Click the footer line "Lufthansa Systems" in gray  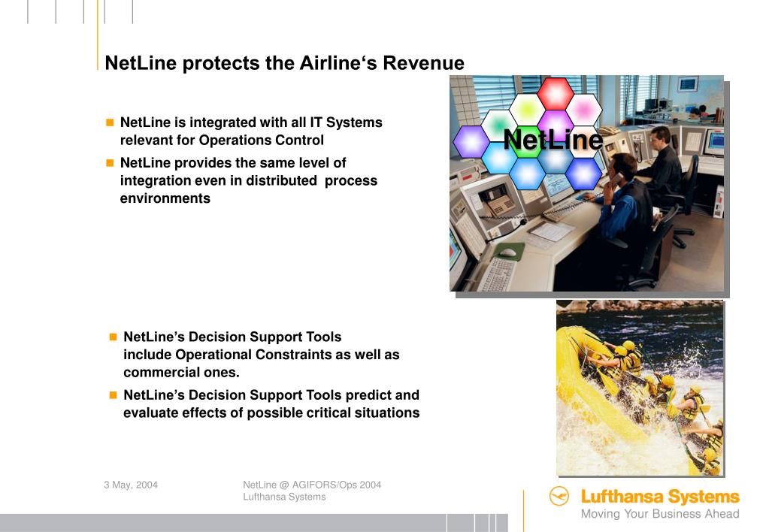[284, 497]
